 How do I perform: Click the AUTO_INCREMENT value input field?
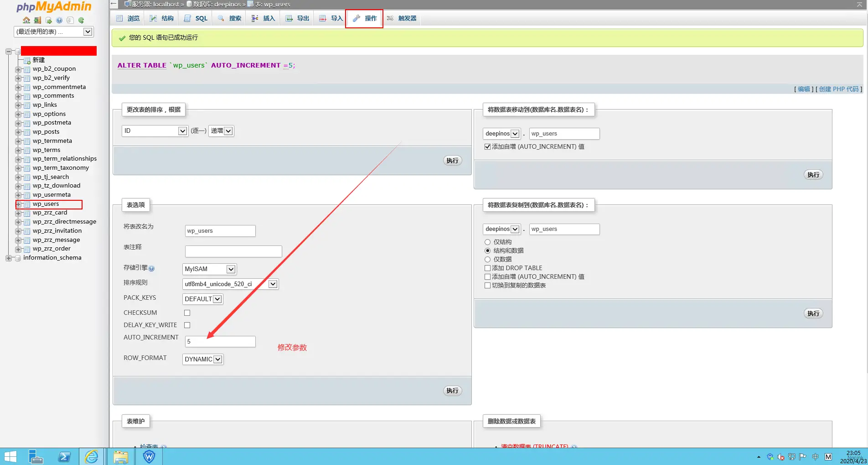(220, 341)
